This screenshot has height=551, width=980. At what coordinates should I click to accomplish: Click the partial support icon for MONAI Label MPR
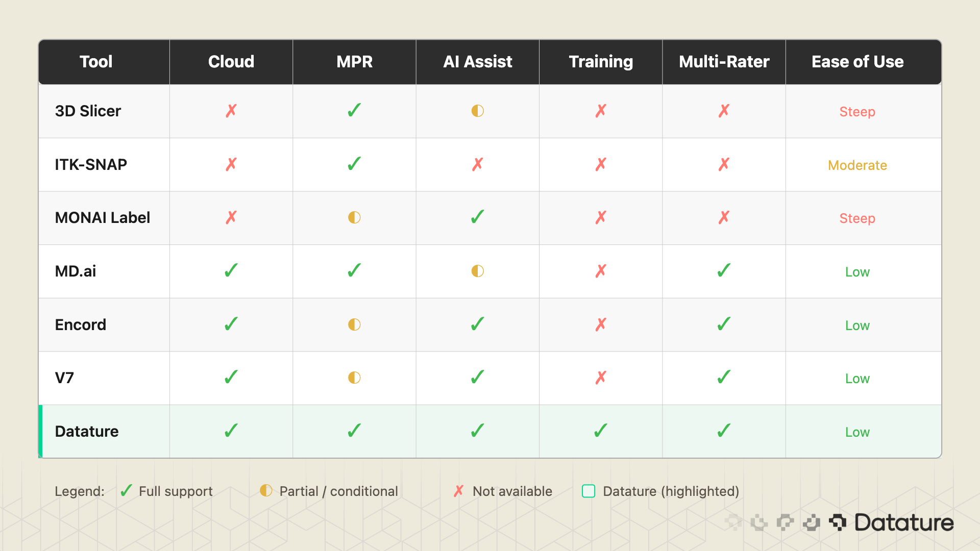(354, 217)
